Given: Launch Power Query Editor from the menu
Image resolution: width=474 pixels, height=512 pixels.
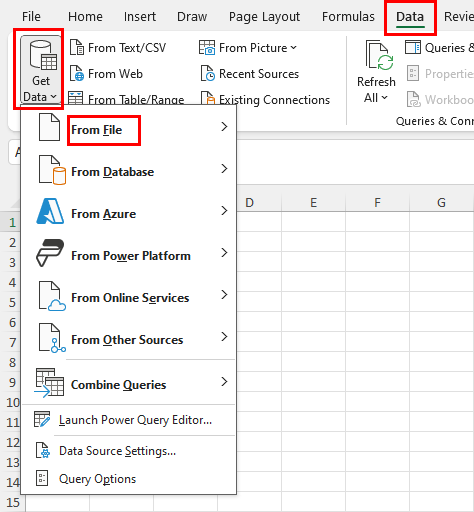Looking at the screenshot, I should tap(129, 420).
